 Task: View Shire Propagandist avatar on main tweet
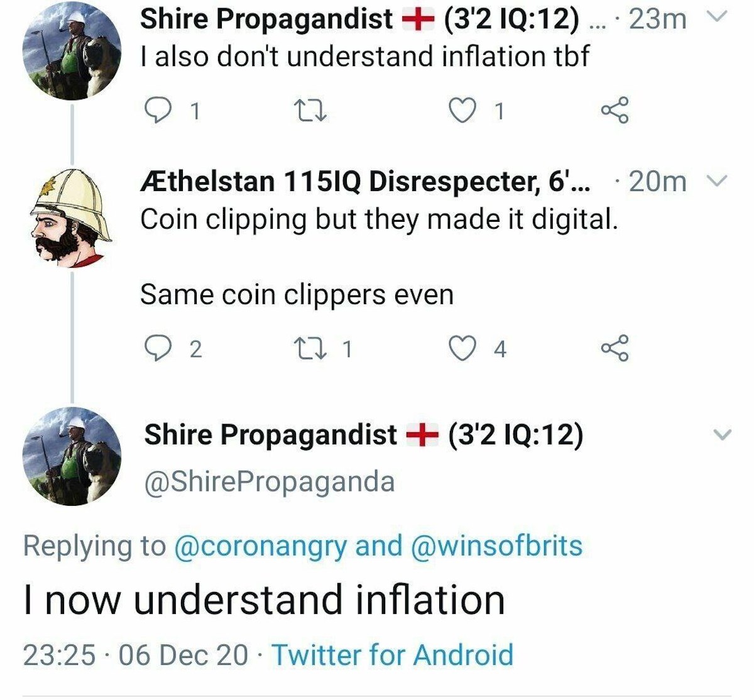click(71, 457)
